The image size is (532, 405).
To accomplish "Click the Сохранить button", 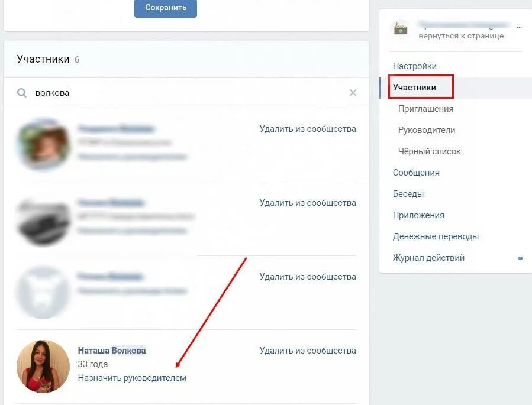I will [x=166, y=8].
